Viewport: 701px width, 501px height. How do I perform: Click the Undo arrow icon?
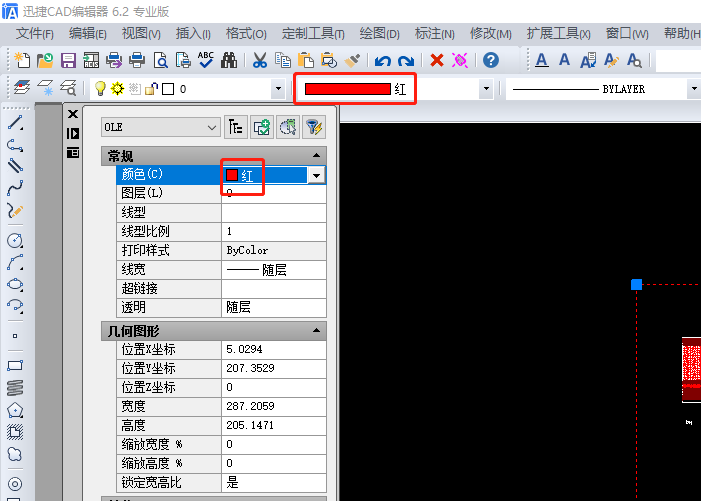coord(383,61)
